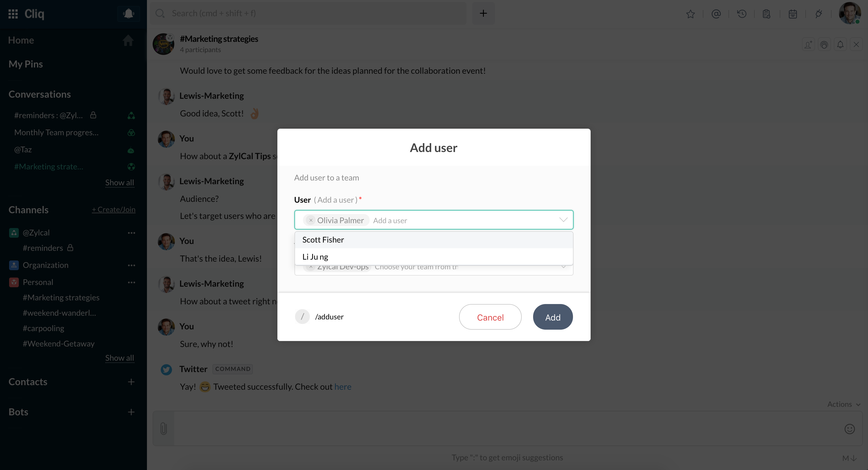Image resolution: width=868 pixels, height=470 pixels.
Task: Click the broadcast icon in channel header
Action: click(x=824, y=44)
